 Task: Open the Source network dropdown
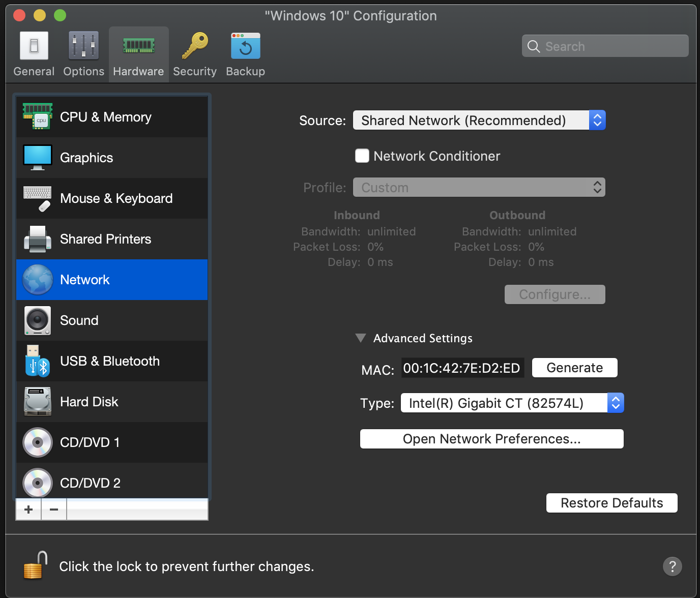tap(479, 120)
